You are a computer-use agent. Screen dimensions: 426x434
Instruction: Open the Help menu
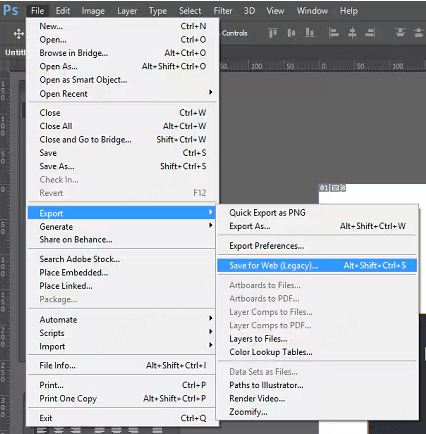(x=349, y=11)
